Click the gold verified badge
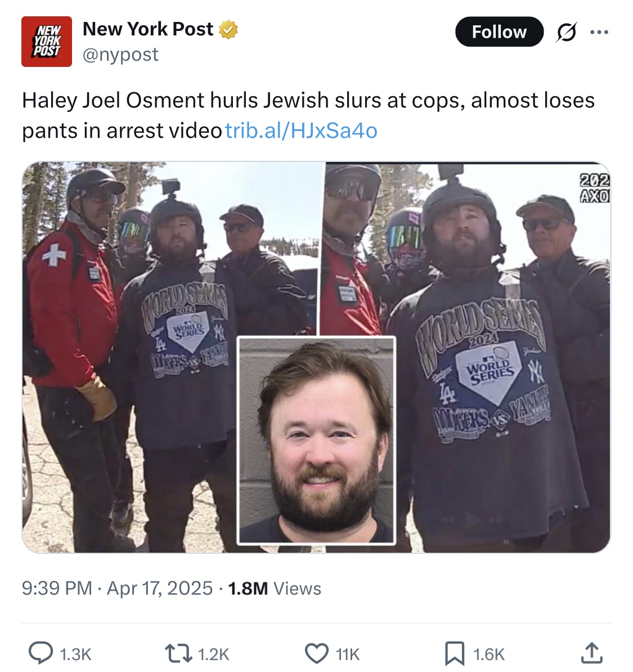Viewport: 633px width, 672px height. 228,30
